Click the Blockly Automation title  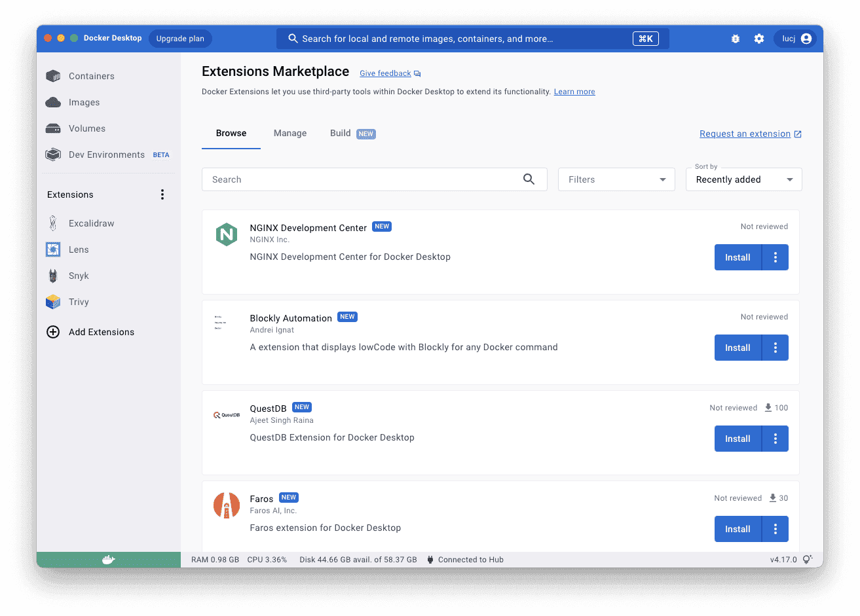click(x=291, y=318)
